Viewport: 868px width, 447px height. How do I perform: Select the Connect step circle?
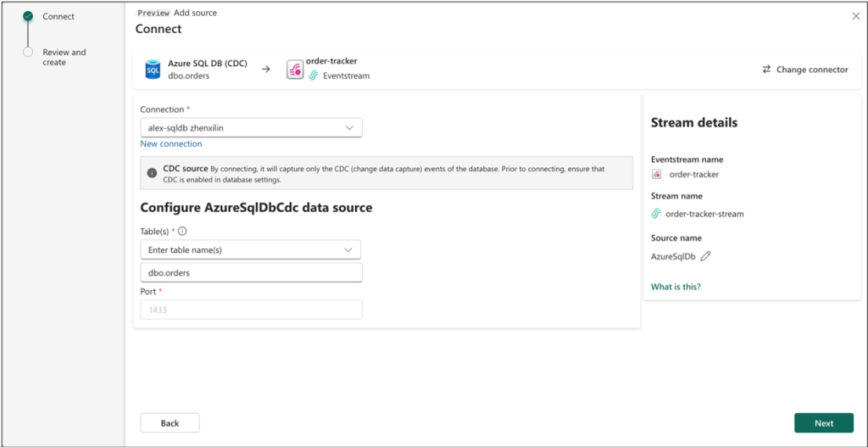tap(28, 17)
